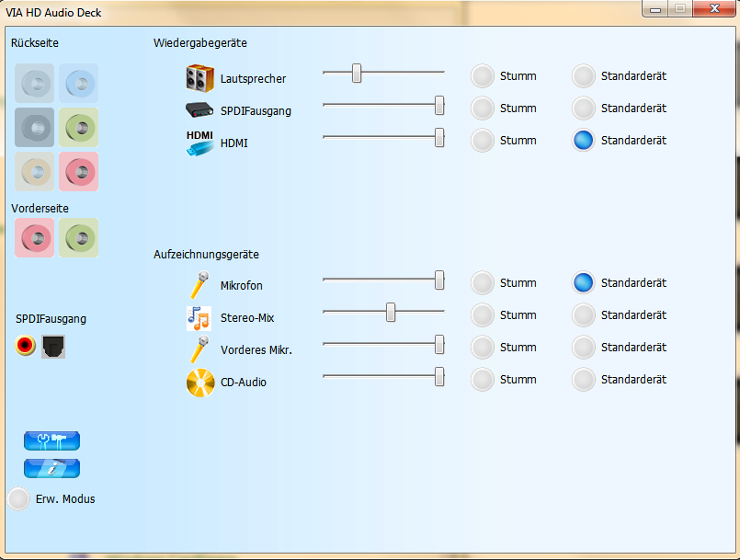
Task: Click the HDMI device name label
Action: coord(234,143)
